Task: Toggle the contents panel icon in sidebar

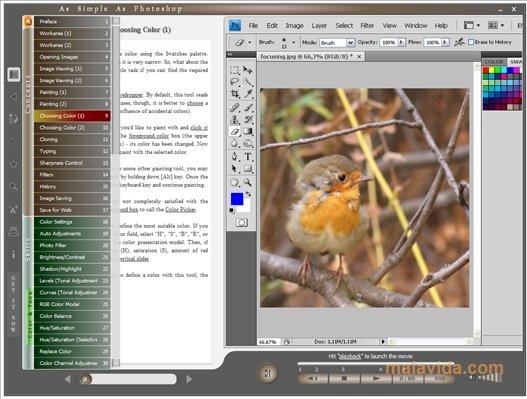Action: 14,74
